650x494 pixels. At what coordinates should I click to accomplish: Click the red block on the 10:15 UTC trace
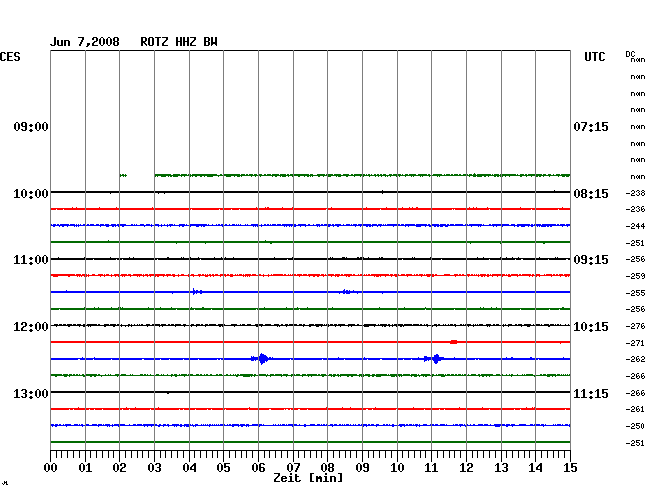click(454, 342)
